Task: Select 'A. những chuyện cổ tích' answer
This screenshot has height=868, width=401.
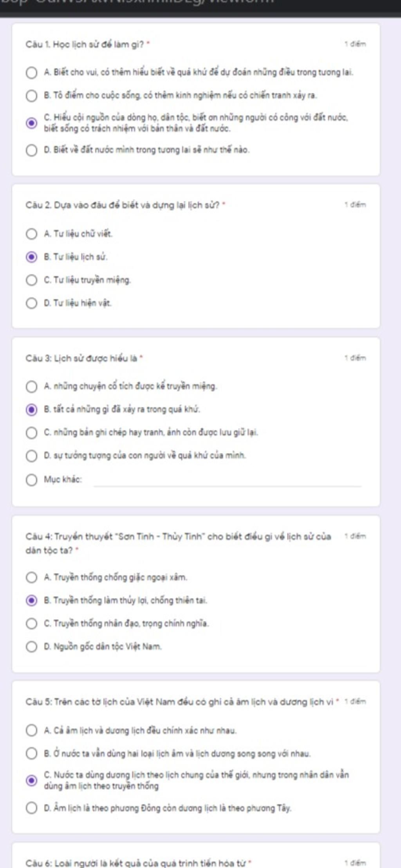Action: click(x=31, y=387)
